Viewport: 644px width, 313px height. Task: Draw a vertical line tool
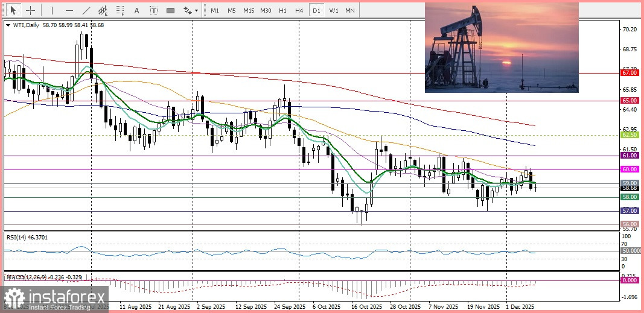click(52, 10)
